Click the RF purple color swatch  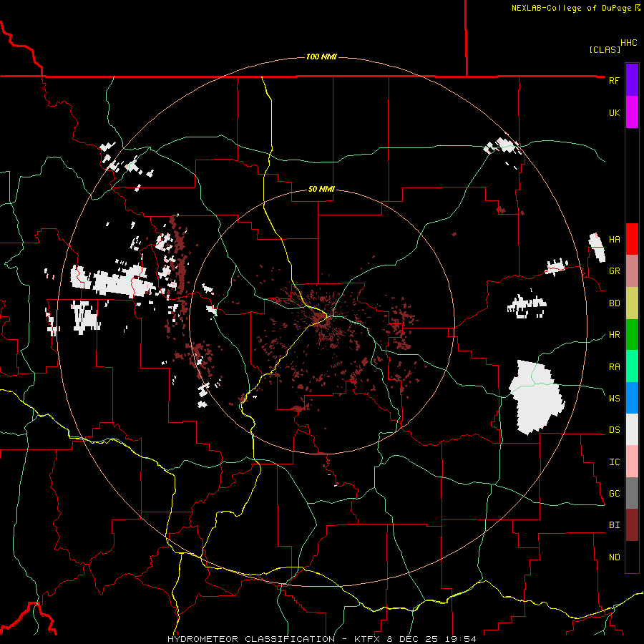click(632, 80)
